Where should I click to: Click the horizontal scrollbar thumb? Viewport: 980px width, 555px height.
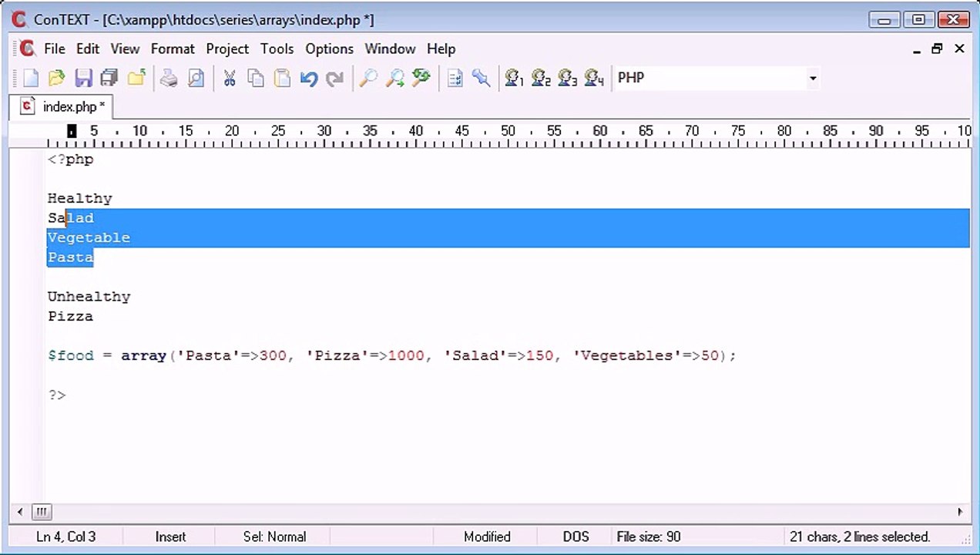(42, 511)
